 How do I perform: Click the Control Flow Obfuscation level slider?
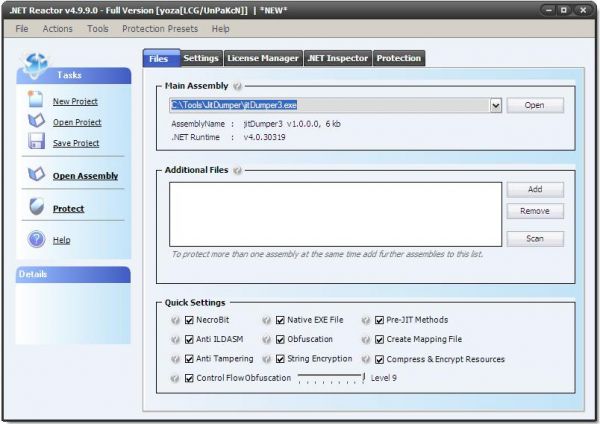point(331,378)
